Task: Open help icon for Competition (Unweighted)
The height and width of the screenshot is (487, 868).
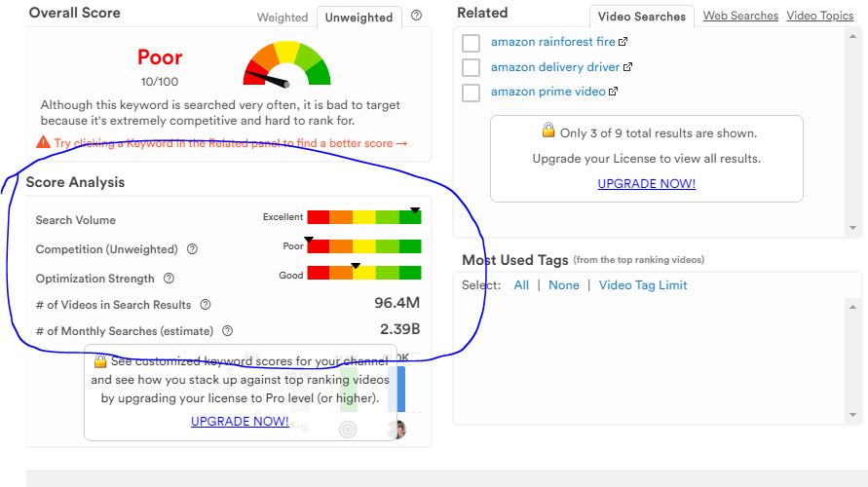Action: point(192,249)
